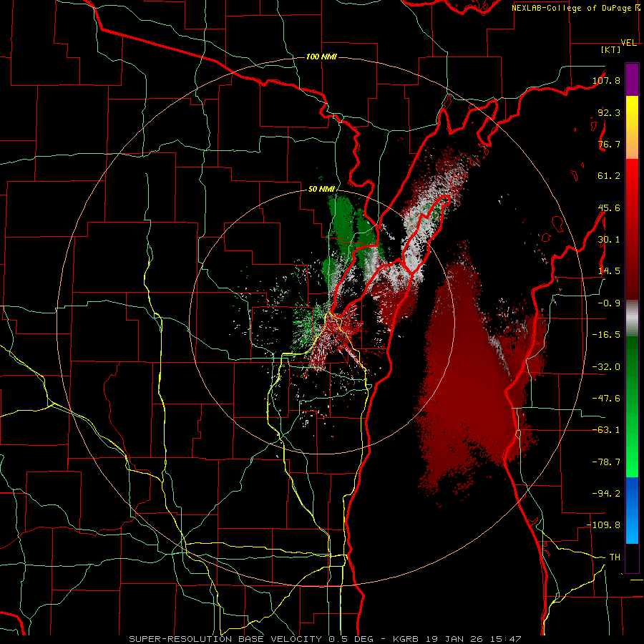Screen dimensions: 644x644
Task: Click the -78.7 scale value
Action: [x=606, y=462]
